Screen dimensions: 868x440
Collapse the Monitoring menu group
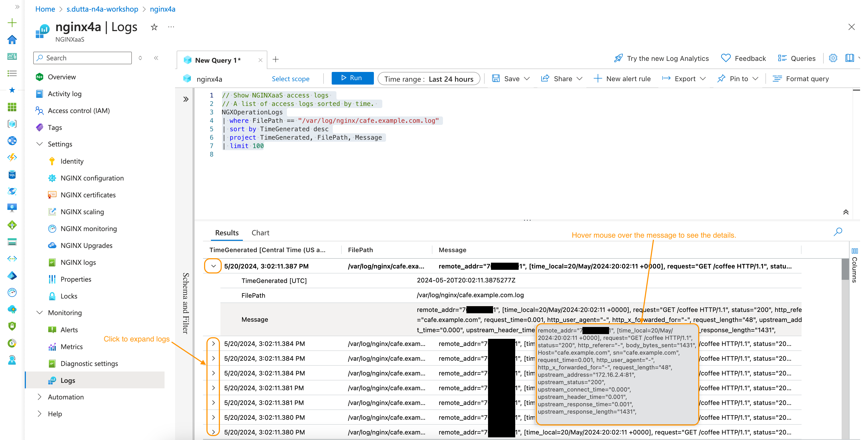(x=40, y=313)
